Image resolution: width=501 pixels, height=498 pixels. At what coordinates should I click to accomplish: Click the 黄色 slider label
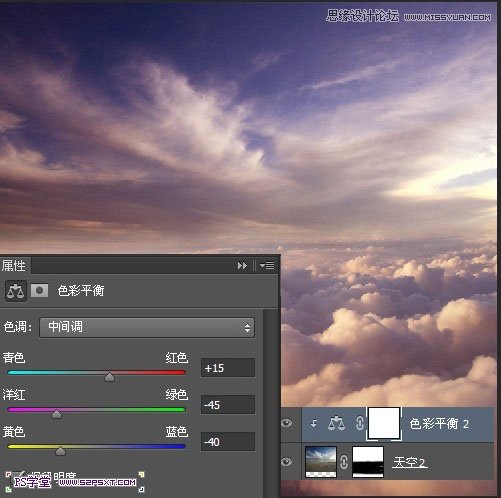(x=14, y=432)
